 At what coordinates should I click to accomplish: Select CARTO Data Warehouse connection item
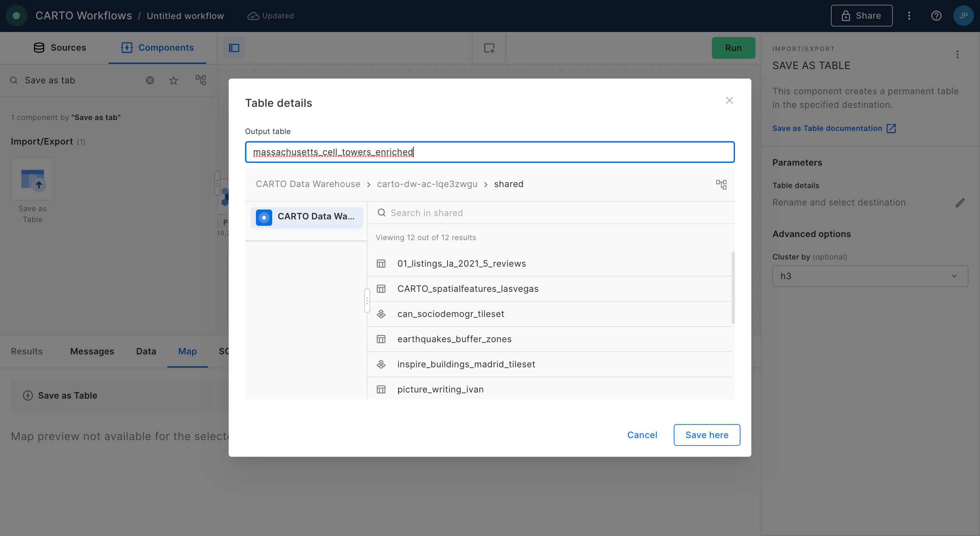[306, 217]
